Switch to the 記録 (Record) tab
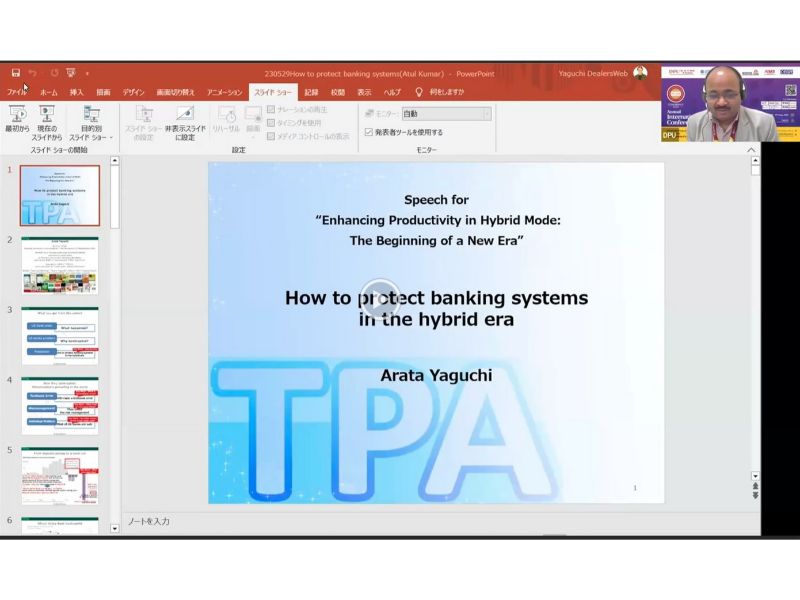 click(x=311, y=92)
